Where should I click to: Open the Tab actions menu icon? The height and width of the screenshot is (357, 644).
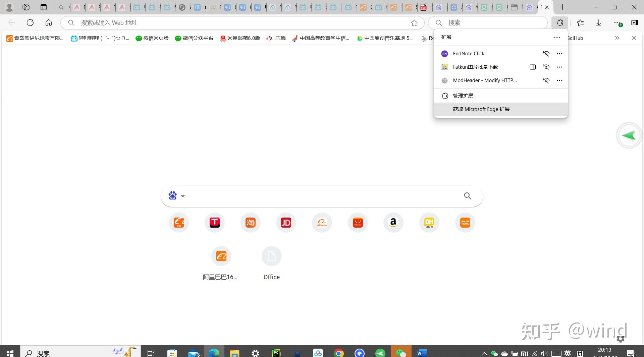click(x=43, y=7)
